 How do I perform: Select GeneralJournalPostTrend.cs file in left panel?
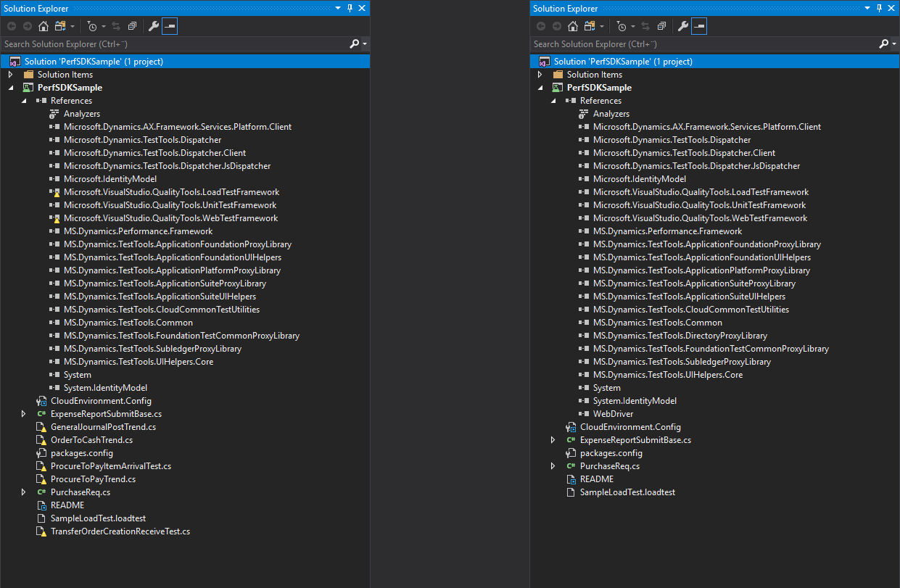(103, 427)
